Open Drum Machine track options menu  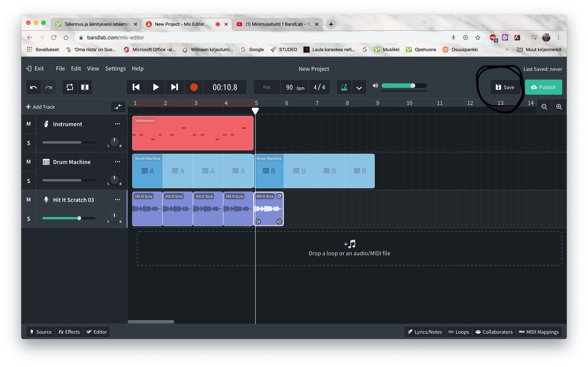click(118, 162)
